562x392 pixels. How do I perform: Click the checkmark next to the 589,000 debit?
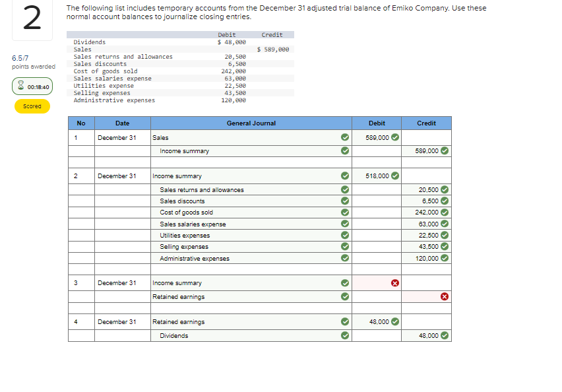point(396,138)
